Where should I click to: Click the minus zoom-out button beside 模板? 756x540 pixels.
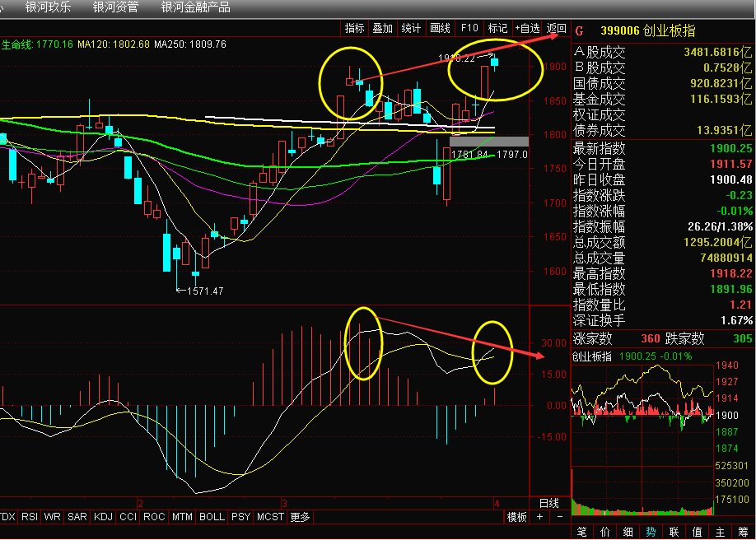pyautogui.click(x=559, y=517)
